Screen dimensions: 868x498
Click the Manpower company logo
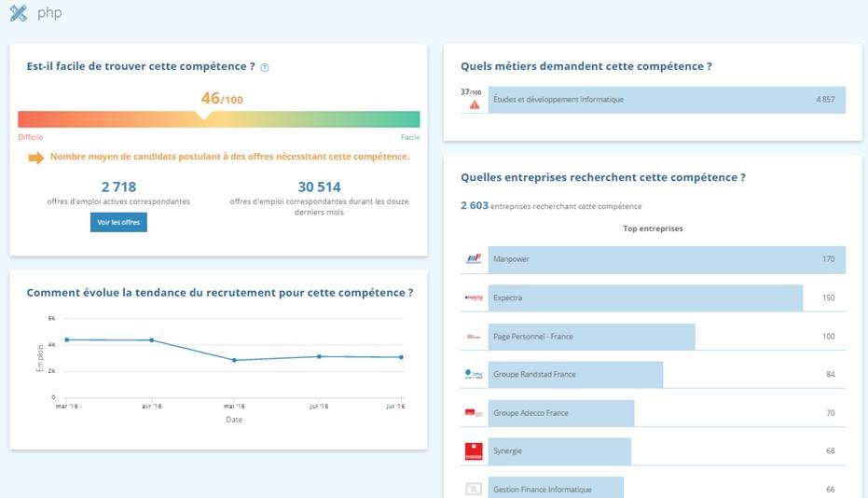(474, 258)
